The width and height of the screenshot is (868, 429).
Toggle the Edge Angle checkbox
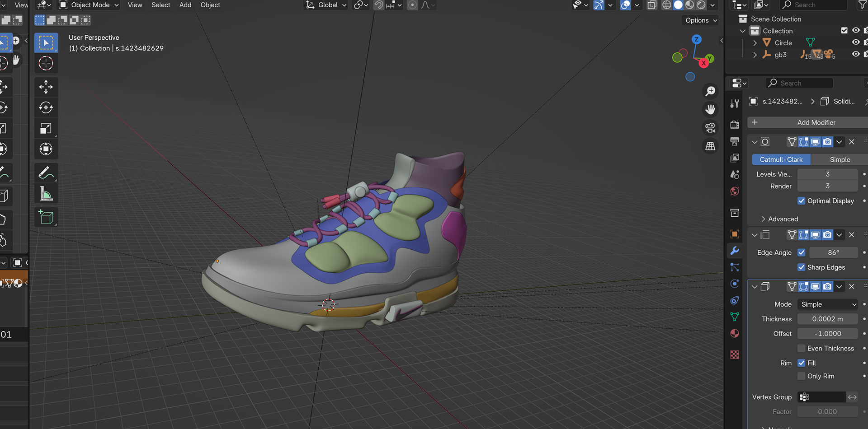[802, 252]
